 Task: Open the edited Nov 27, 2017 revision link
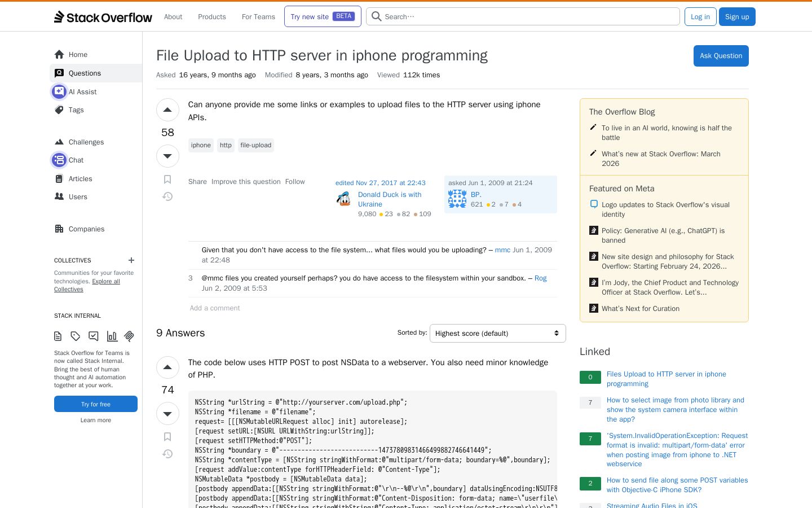click(x=381, y=183)
